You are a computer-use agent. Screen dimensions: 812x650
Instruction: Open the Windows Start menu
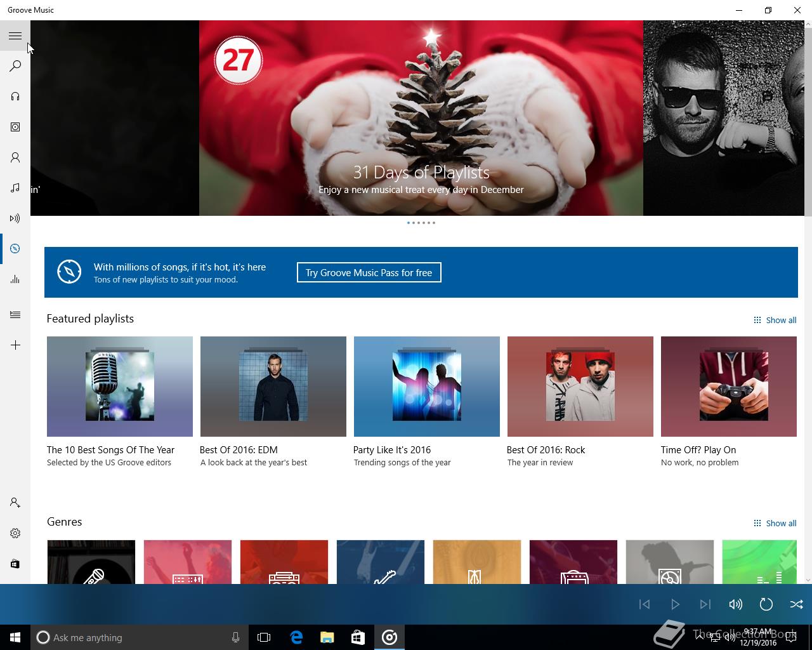coord(15,637)
